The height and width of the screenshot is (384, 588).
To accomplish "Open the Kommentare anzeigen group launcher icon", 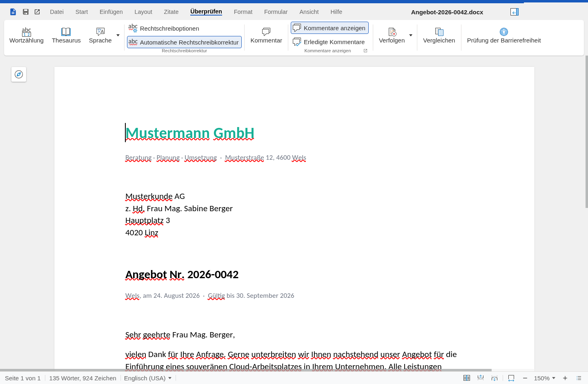I will [x=365, y=51].
